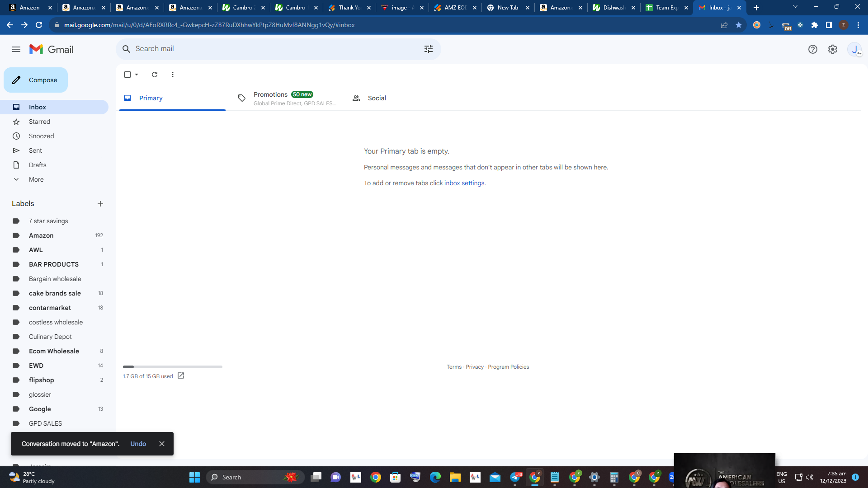
Task: Open the weather widget on taskbar
Action: [x=32, y=477]
